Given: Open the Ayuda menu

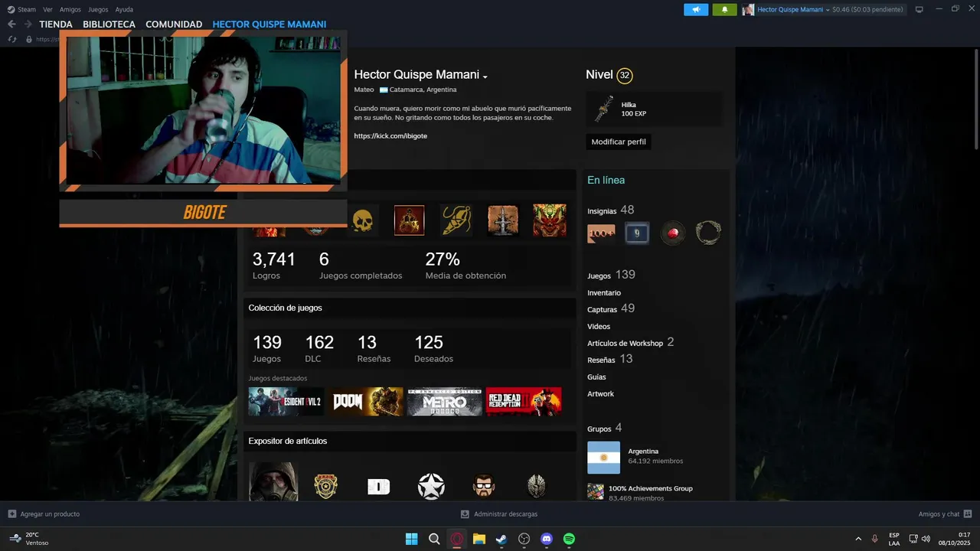Looking at the screenshot, I should 124,9.
